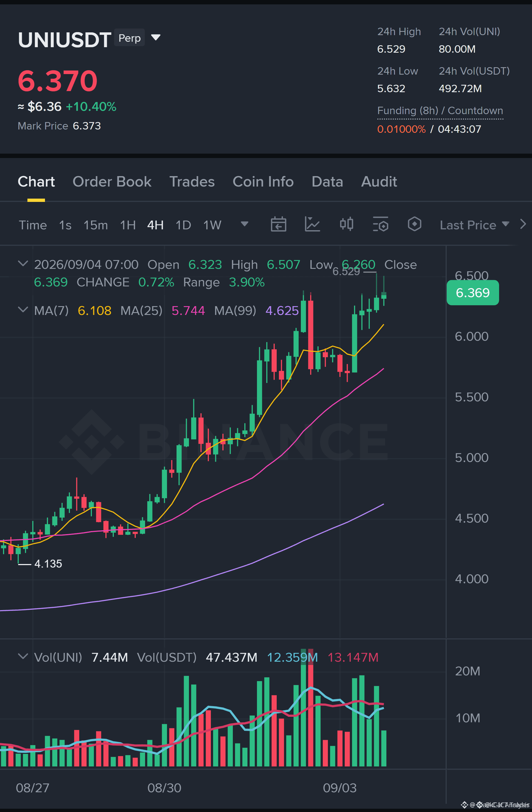Click the hexagon chart preferences icon

pyautogui.click(x=414, y=224)
